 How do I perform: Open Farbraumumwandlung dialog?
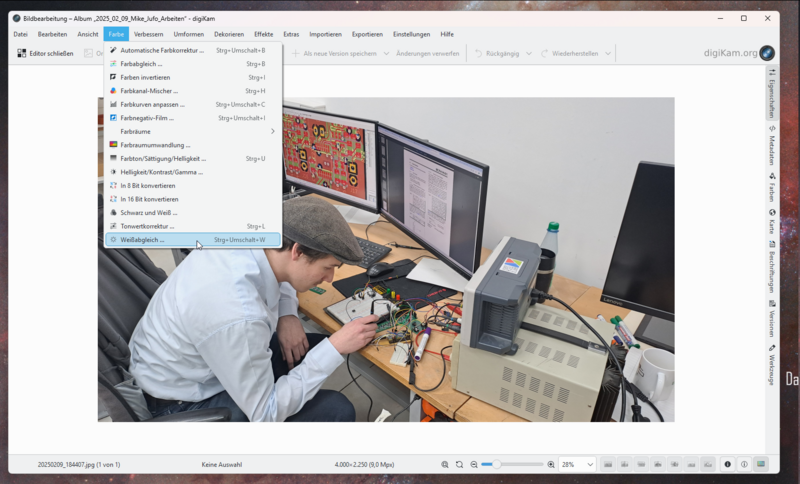(x=193, y=145)
